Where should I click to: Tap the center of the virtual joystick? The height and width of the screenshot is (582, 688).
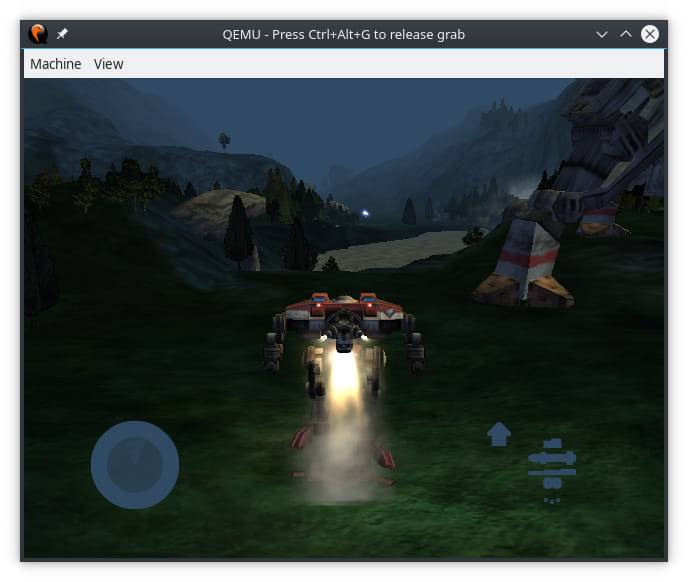tap(135, 465)
